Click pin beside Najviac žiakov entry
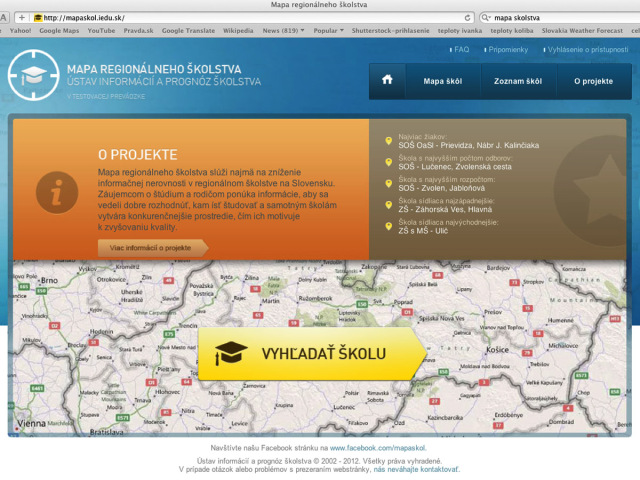Image resolution: width=640 pixels, height=480 pixels. coord(389,141)
